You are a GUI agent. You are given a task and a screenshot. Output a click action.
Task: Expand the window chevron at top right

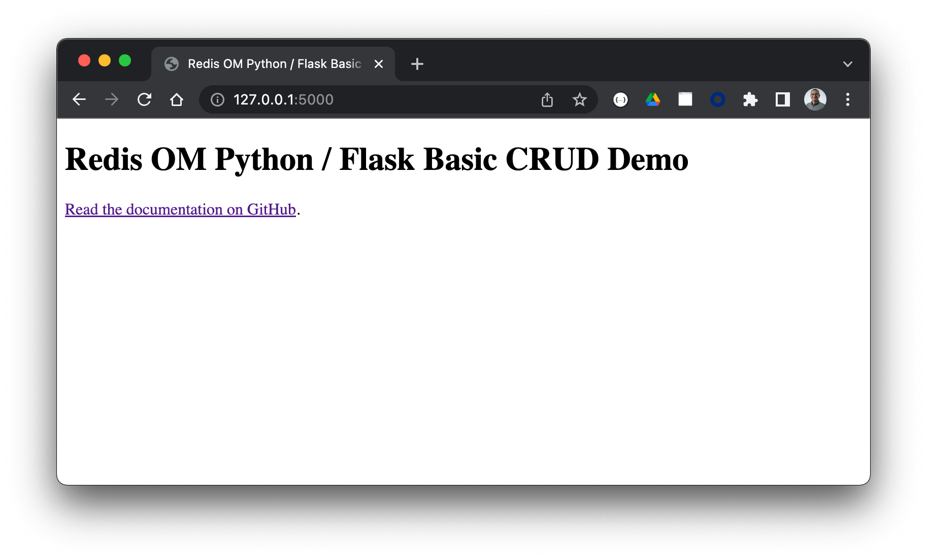847,64
